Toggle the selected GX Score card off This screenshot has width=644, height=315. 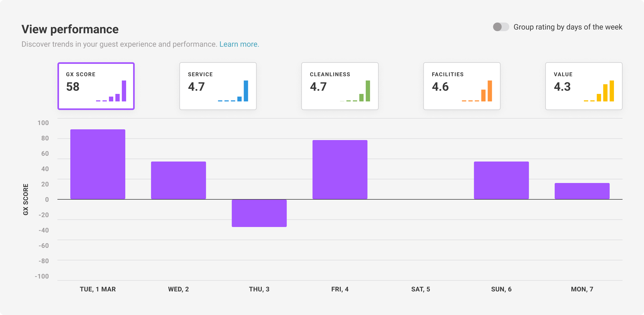[96, 86]
